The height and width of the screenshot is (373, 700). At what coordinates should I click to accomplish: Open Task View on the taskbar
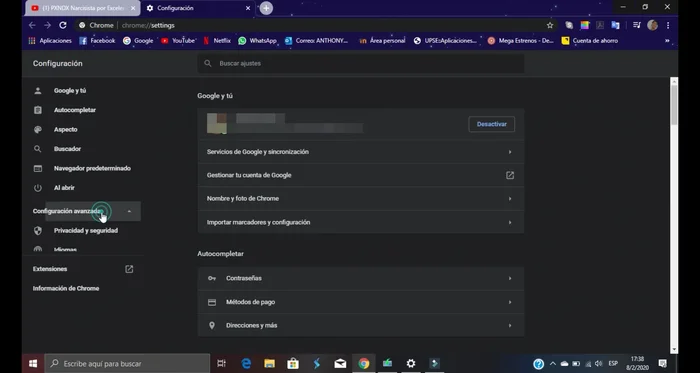point(221,364)
